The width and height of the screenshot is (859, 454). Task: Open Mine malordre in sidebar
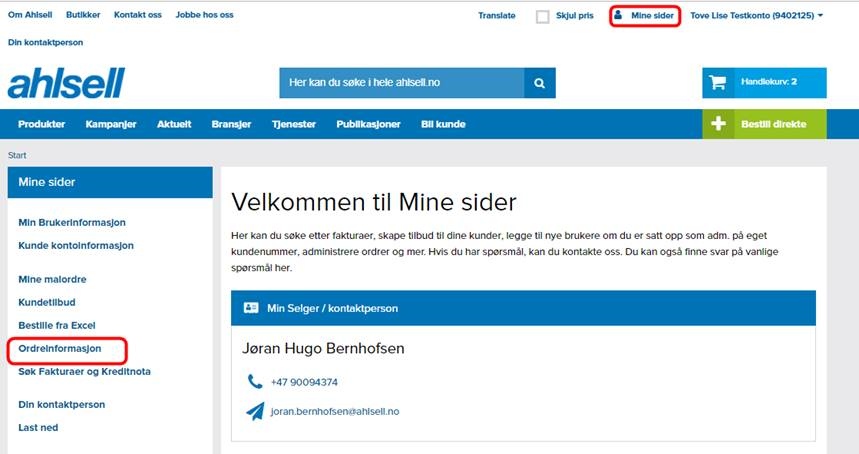(x=52, y=279)
